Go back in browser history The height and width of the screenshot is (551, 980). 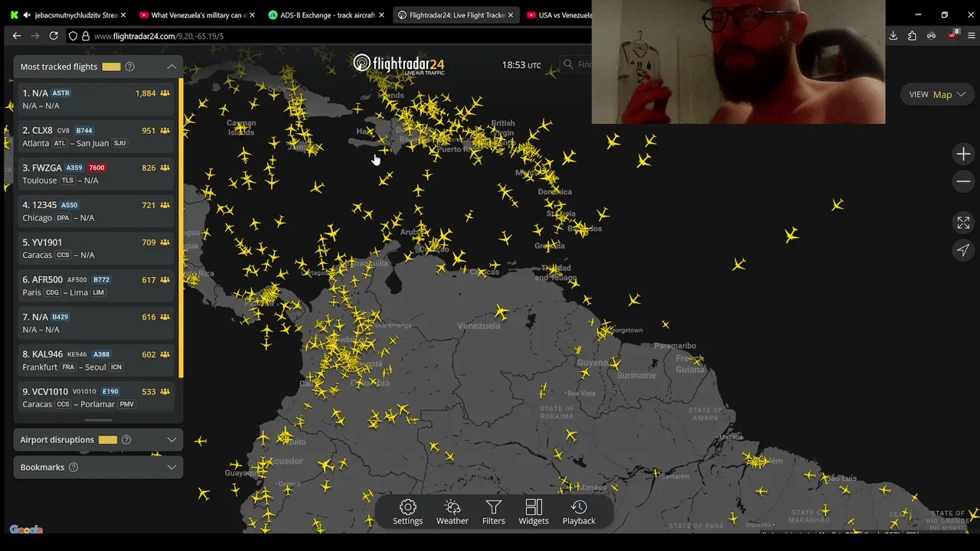coord(17,36)
